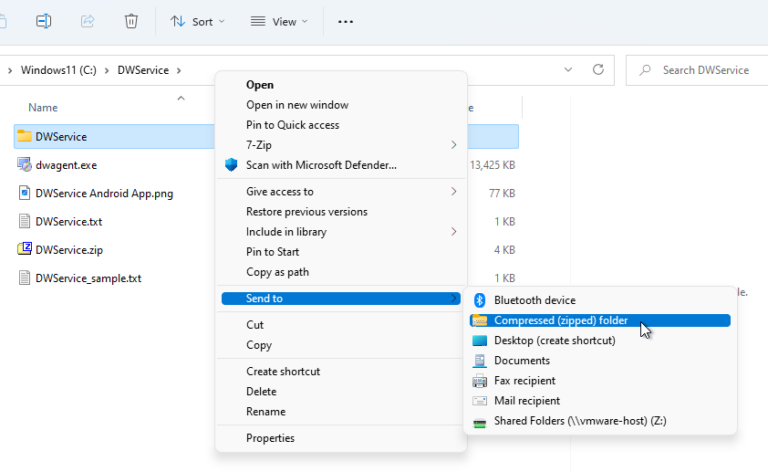The height and width of the screenshot is (472, 768).
Task: Click the Documents icon in Send to
Action: 480,360
